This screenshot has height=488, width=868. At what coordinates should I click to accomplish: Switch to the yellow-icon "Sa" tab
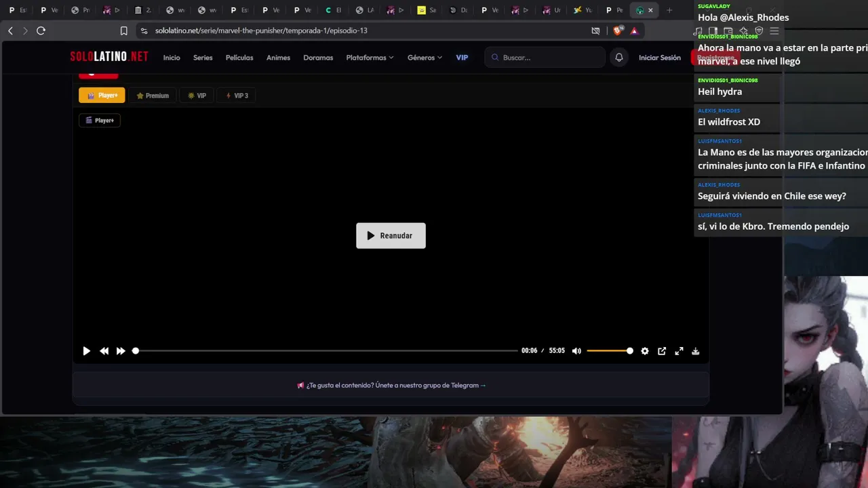click(x=427, y=10)
